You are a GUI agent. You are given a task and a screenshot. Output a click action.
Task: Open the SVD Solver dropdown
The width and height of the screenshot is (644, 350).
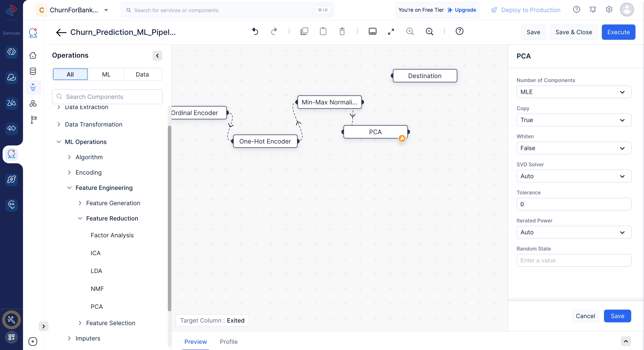(x=574, y=176)
